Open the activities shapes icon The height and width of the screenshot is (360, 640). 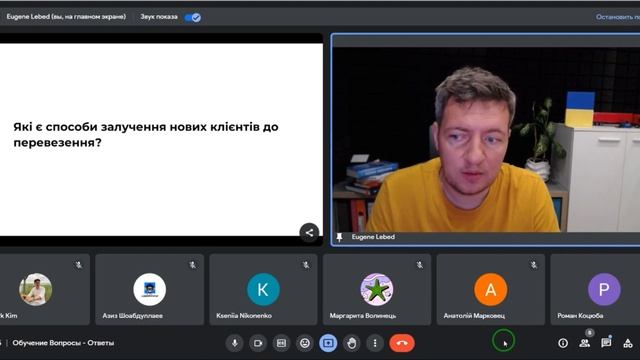pyautogui.click(x=628, y=343)
